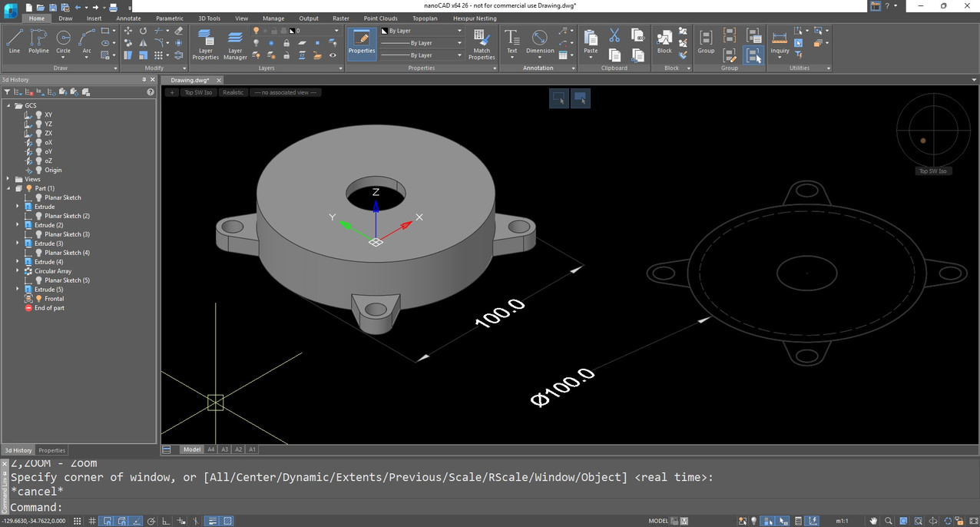This screenshot has width=980, height=527.
Task: Switch to Properties panel tab
Action: coord(52,450)
